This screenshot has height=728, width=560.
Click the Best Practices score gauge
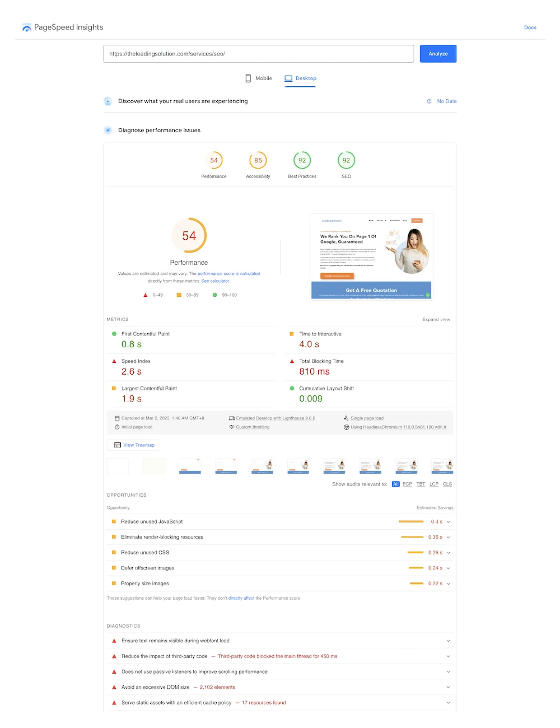pyautogui.click(x=302, y=161)
